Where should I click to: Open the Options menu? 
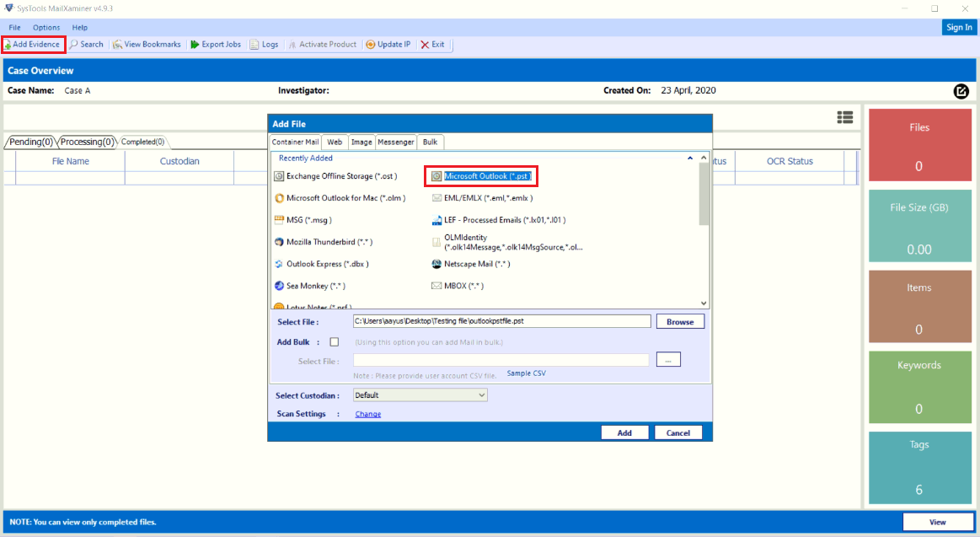pos(46,28)
